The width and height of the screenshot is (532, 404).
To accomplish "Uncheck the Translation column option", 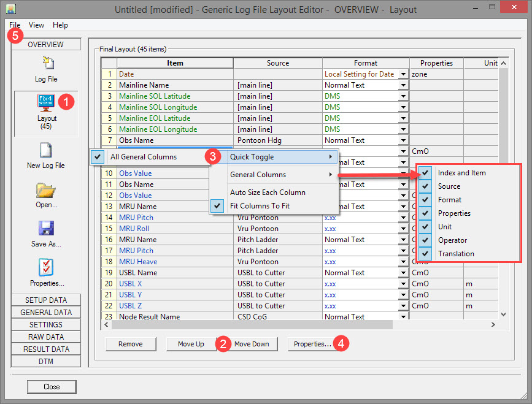I will 425,254.
